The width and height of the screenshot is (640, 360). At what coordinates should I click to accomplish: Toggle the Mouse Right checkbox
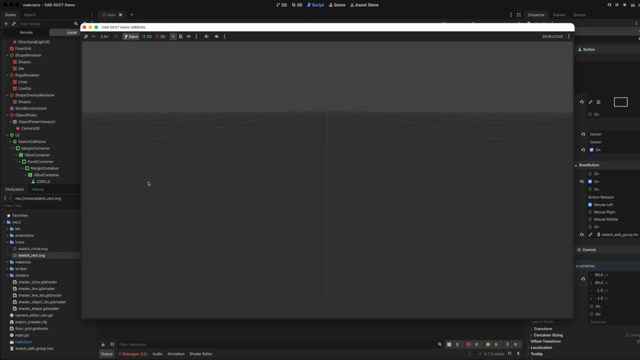[590, 212]
